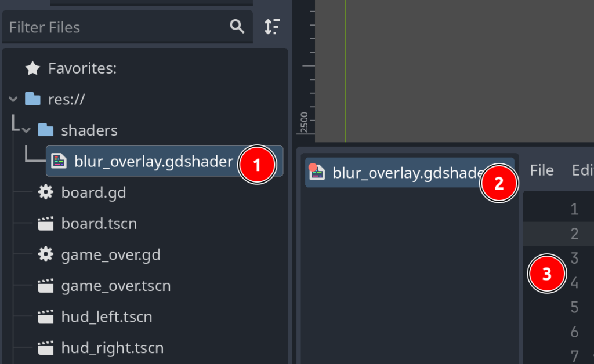The width and height of the screenshot is (594, 364).
Task: Open the shader editor Edit menu
Action: click(x=582, y=170)
